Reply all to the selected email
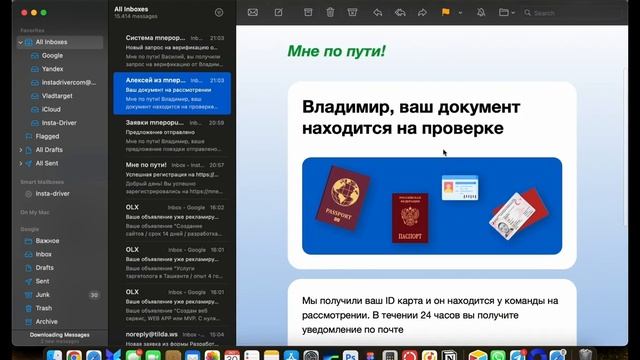This screenshot has height=360, width=640. tap(400, 13)
